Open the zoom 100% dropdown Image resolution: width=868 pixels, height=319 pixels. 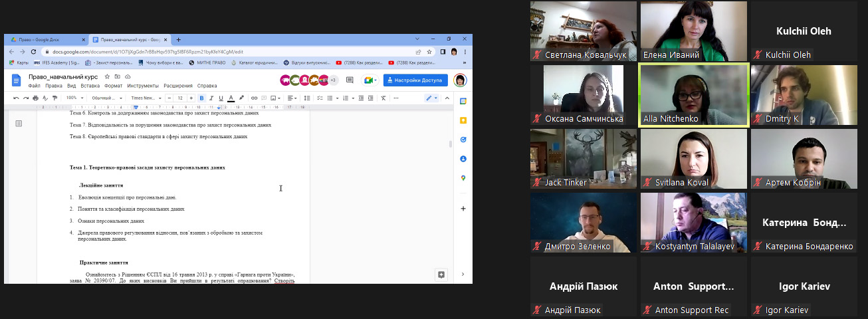[73, 98]
